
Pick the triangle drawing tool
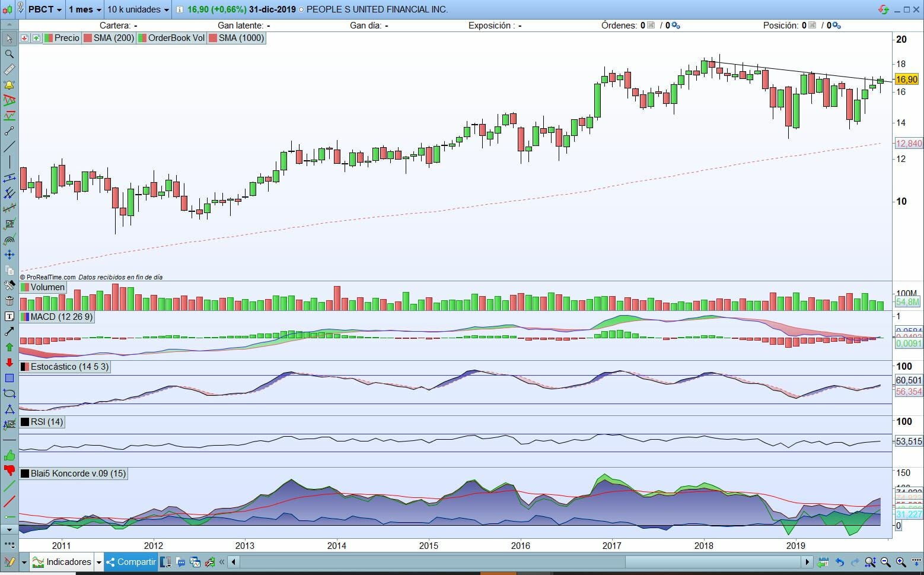coord(9,409)
